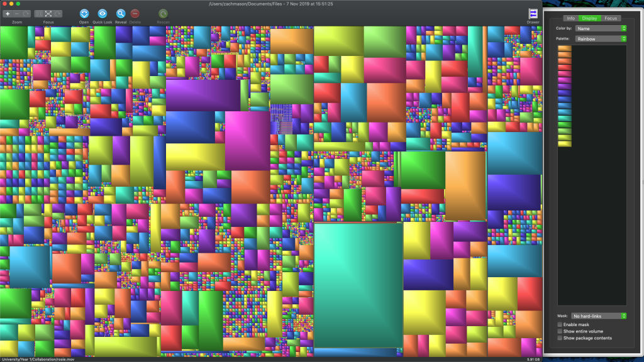This screenshot has width=644, height=362.
Task: Open the Color by dropdown
Action: point(601,28)
